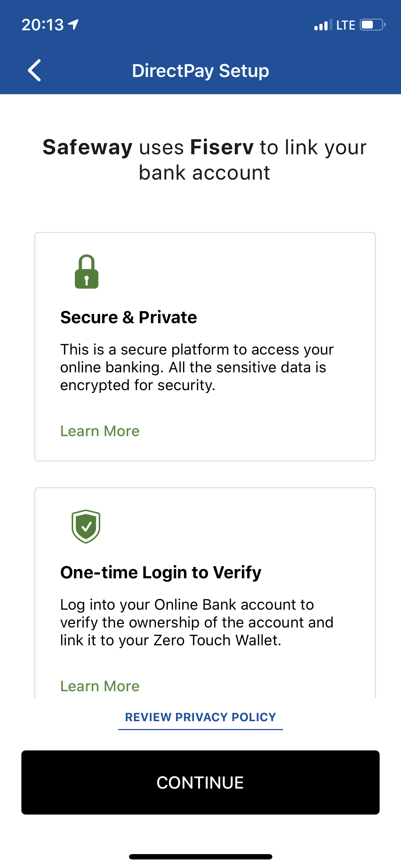Tap the encrypted sensitive data description text
401x868 pixels.
tap(197, 367)
